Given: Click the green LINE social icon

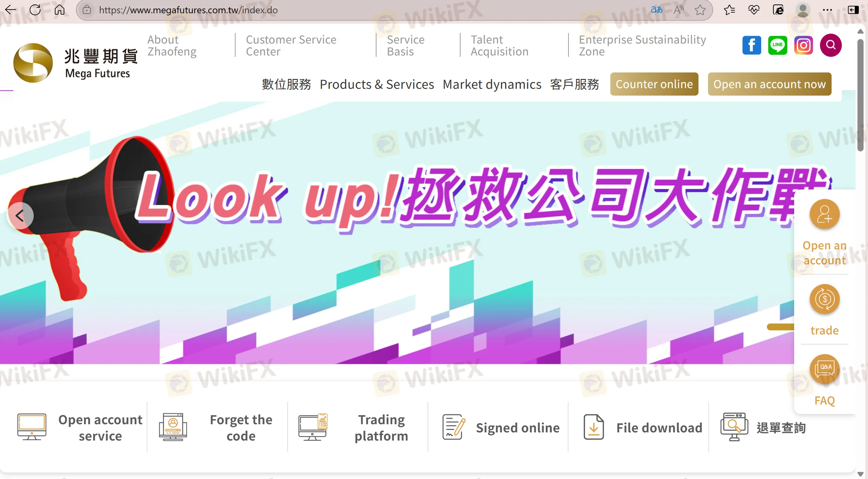Looking at the screenshot, I should pyautogui.click(x=777, y=45).
